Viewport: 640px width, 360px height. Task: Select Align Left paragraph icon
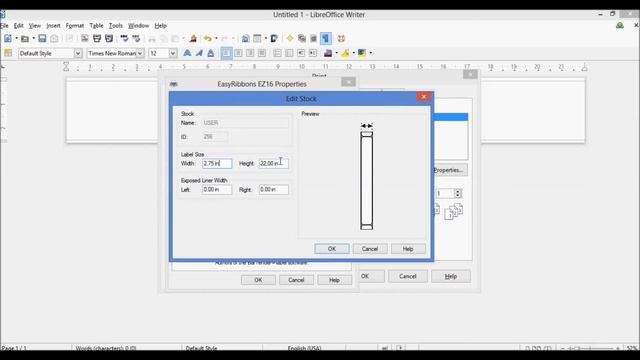(226, 53)
